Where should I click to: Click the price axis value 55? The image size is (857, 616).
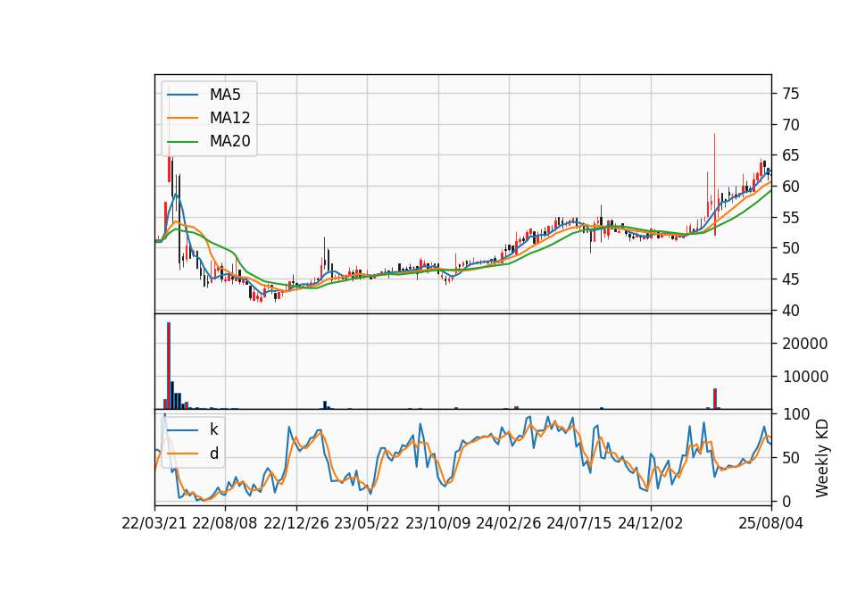[x=791, y=218]
